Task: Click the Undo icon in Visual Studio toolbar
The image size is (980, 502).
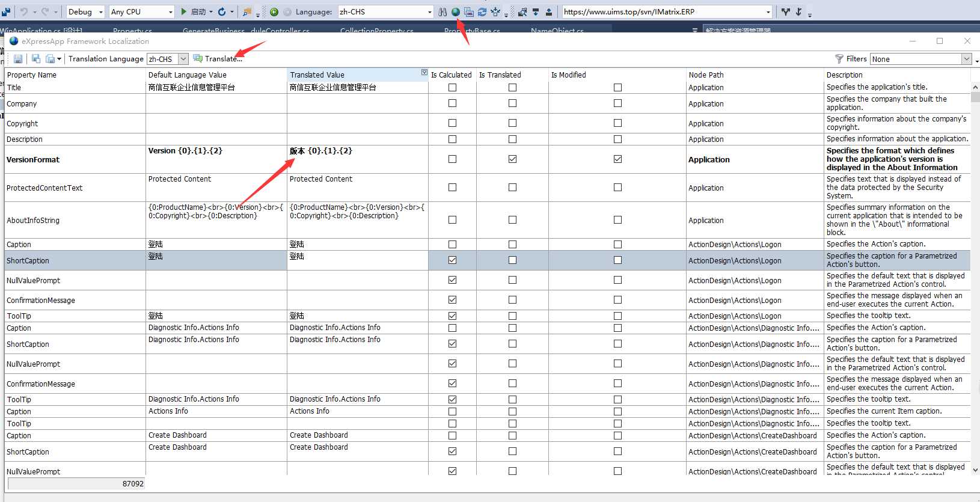Action: (24, 11)
